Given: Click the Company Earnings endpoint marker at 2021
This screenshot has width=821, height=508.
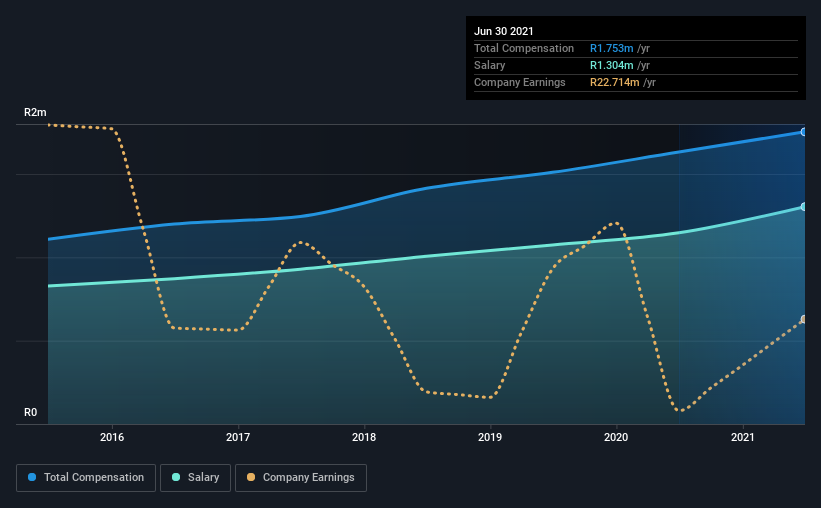Looking at the screenshot, I should [803, 319].
